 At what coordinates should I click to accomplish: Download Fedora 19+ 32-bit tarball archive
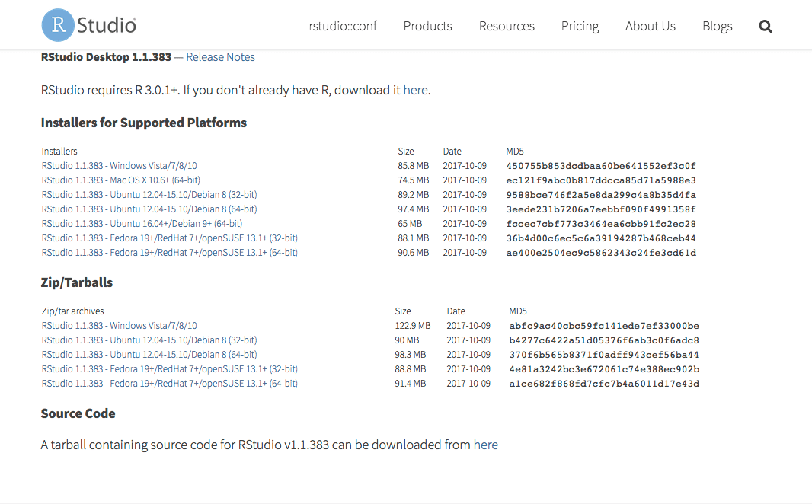pos(169,369)
